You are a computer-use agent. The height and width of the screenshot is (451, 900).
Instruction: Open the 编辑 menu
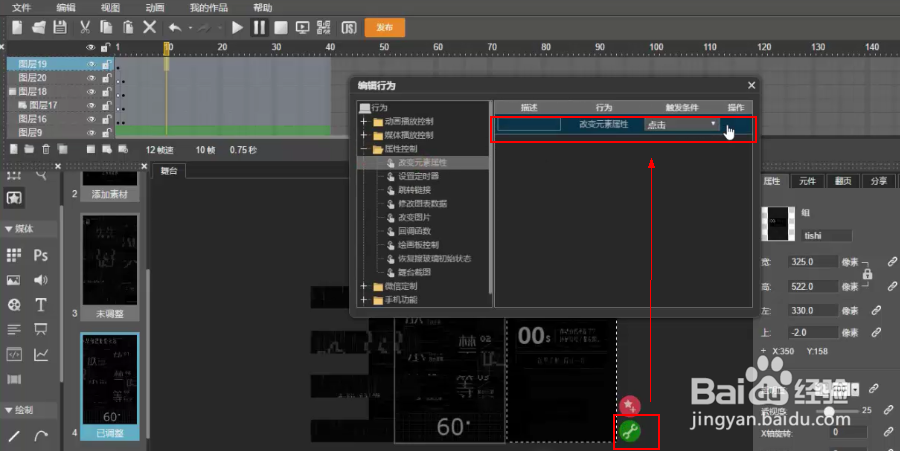click(65, 7)
